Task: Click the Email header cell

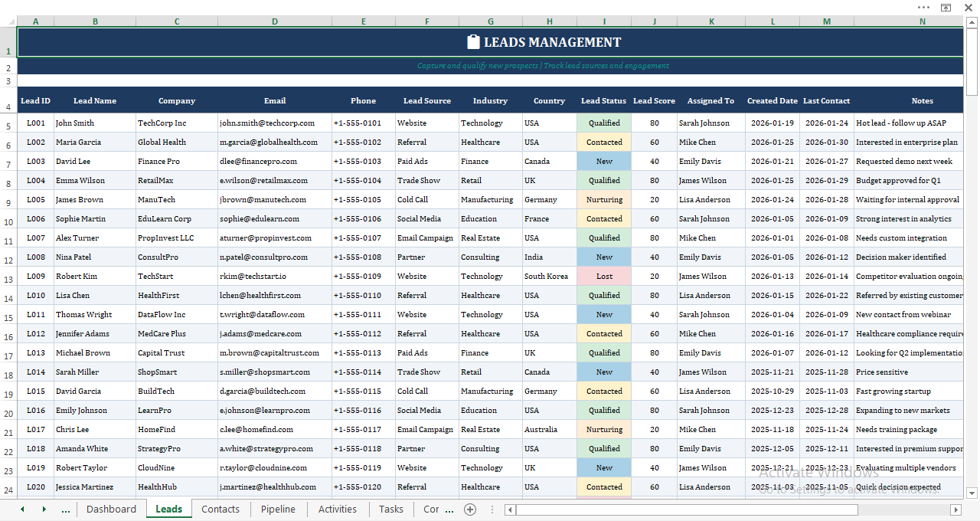Action: (x=275, y=100)
